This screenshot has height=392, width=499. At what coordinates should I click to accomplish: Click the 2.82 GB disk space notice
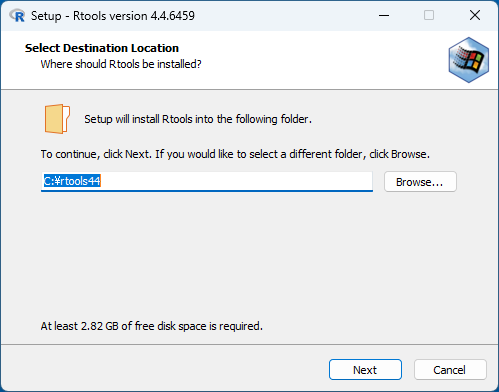pos(152,326)
